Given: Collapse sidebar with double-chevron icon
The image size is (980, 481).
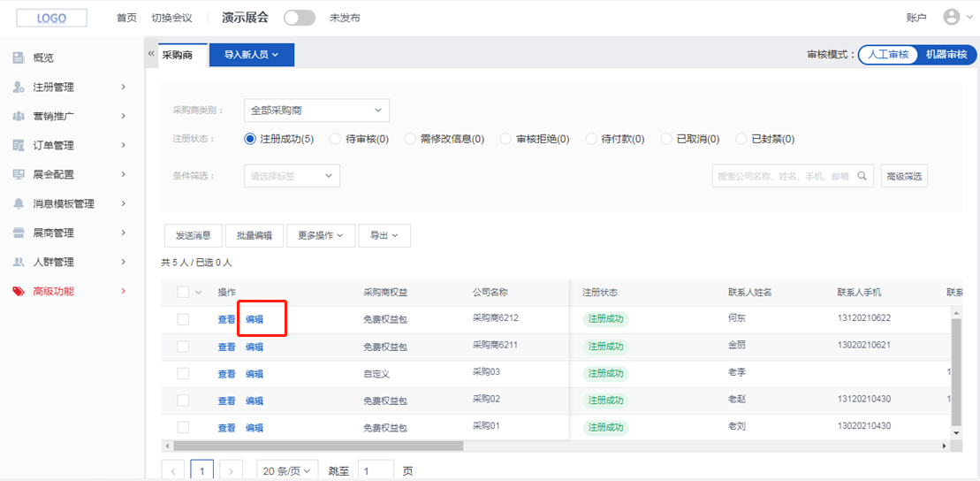Looking at the screenshot, I should pyautogui.click(x=150, y=54).
